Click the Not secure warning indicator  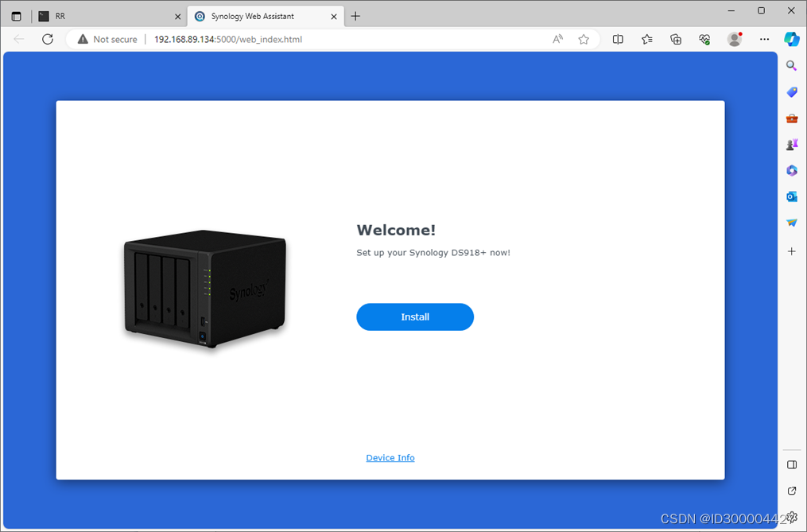[x=107, y=39]
